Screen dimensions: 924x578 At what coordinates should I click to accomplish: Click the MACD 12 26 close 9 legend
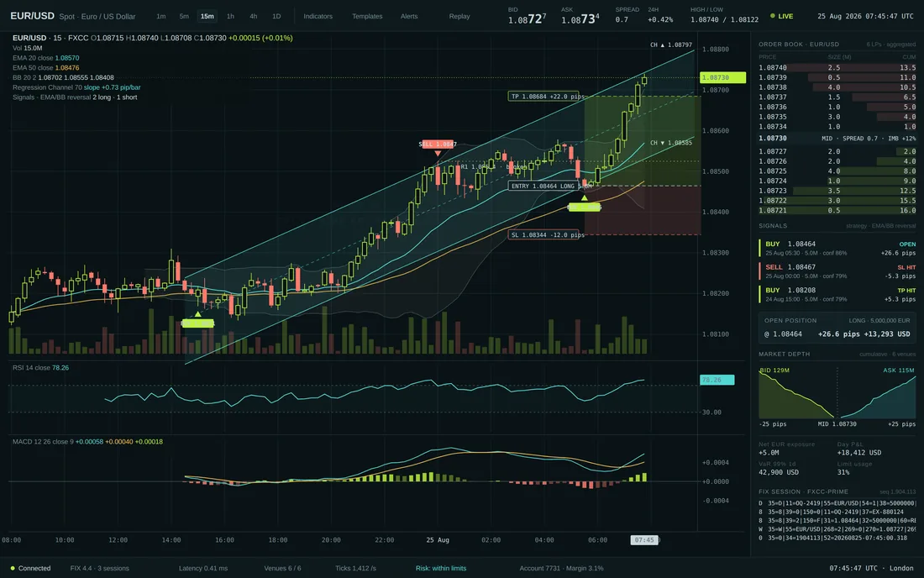[x=88, y=441]
